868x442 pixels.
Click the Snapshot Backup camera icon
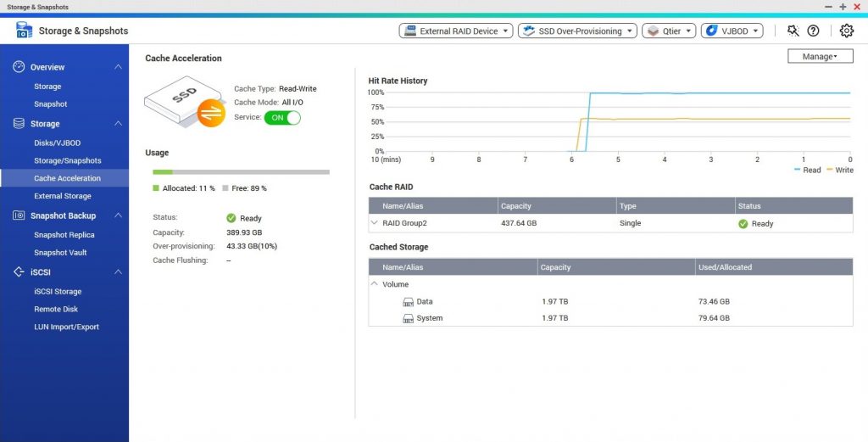[x=19, y=215]
